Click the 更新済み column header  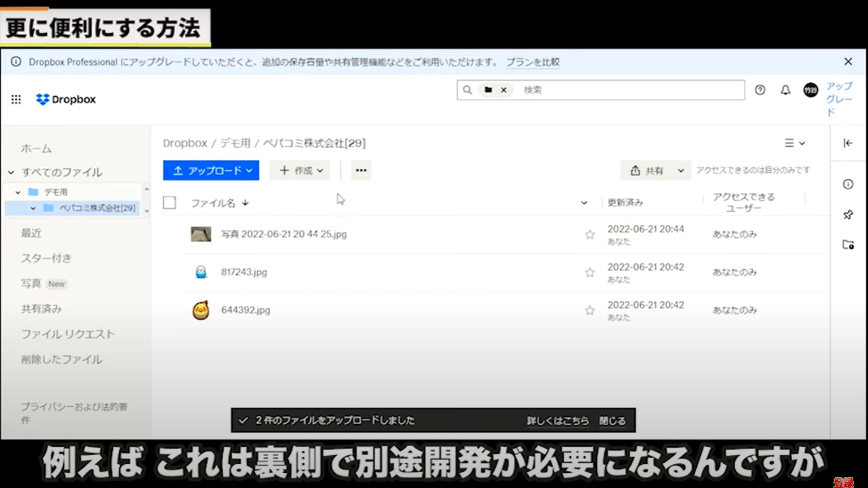pos(625,203)
